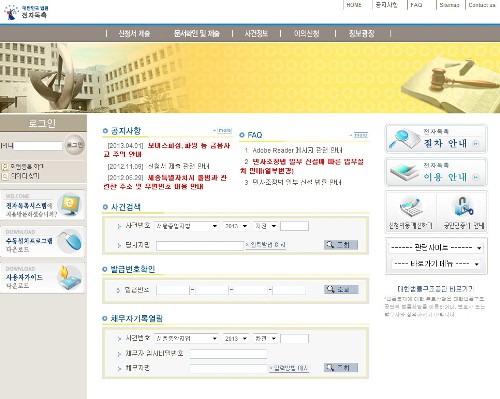Click the user guide download book icon
Image resolution: width=500 pixels, height=399 pixels.
(69, 278)
